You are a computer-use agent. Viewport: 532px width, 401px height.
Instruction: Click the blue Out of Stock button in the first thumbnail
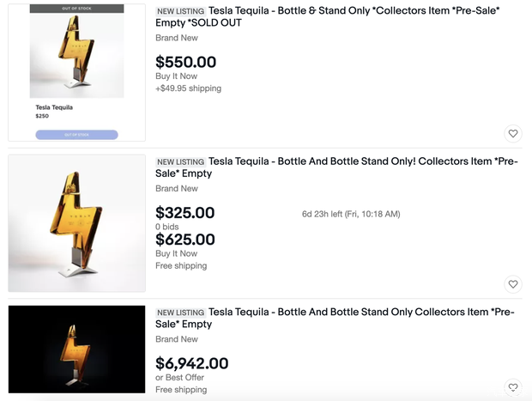coord(77,135)
